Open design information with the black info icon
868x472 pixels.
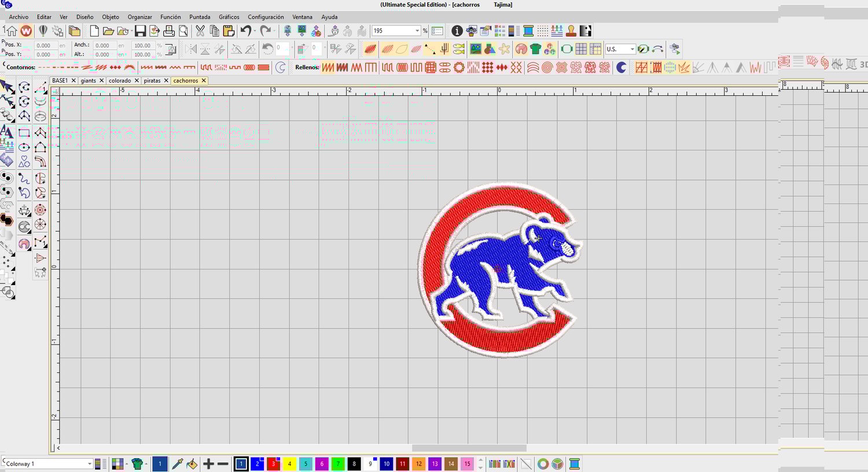point(457,31)
